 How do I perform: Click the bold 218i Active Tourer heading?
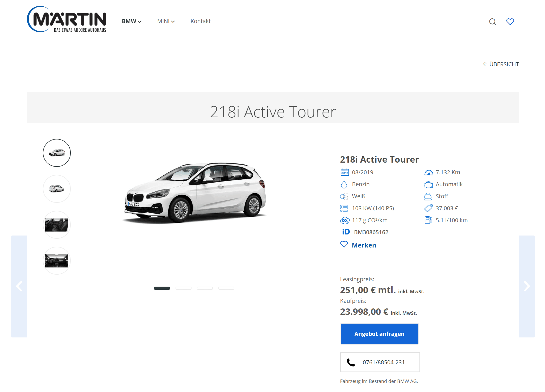379,159
